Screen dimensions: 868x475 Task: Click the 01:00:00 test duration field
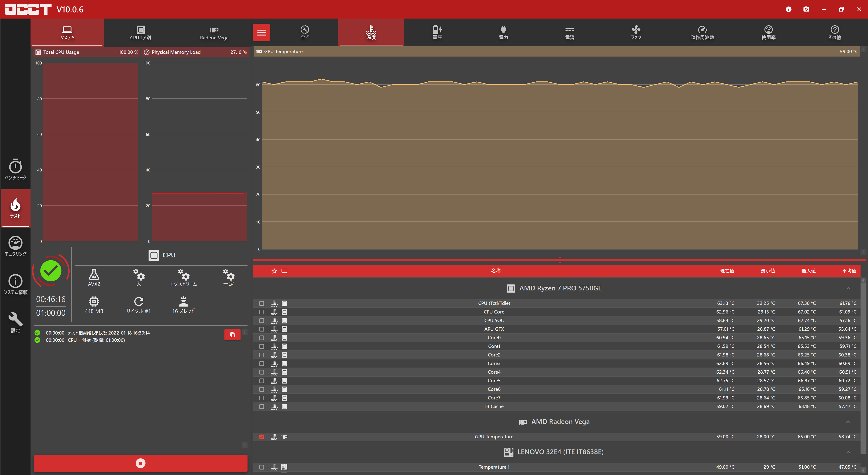coord(51,313)
